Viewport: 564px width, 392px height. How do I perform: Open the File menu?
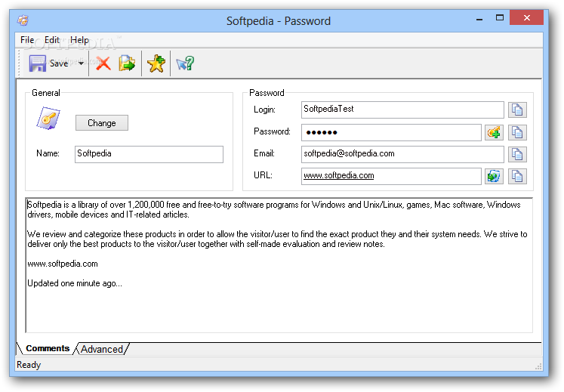27,40
